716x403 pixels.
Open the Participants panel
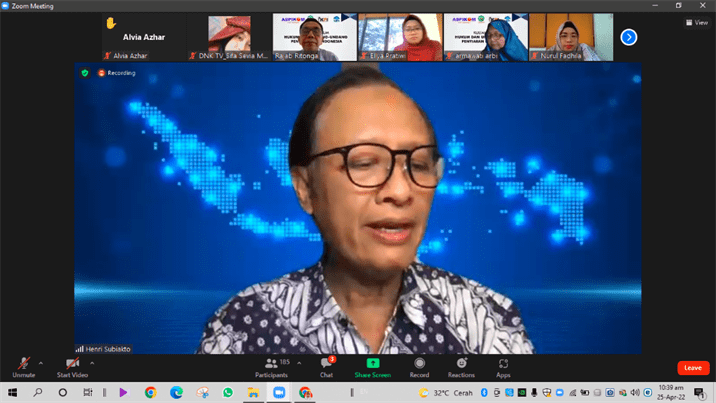click(x=272, y=367)
